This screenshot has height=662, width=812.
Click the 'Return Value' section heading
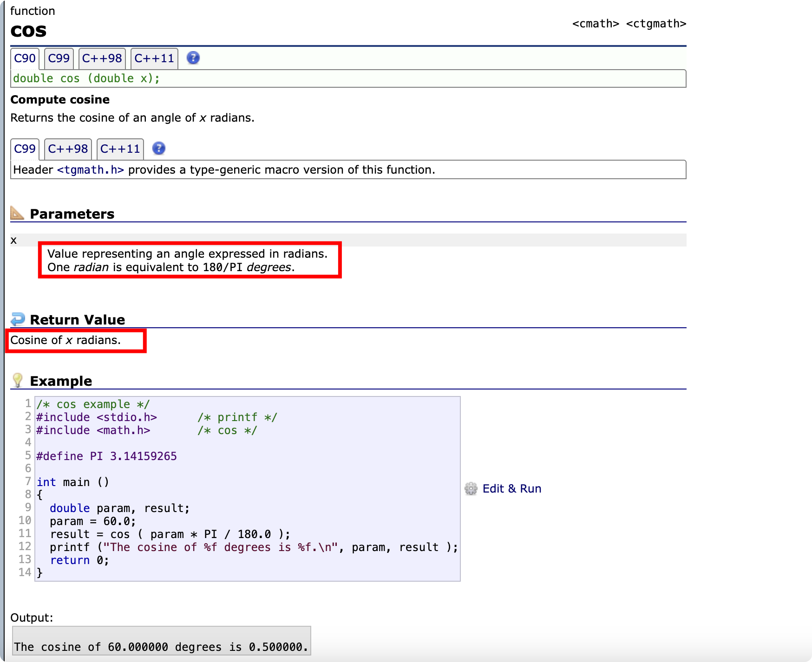pos(78,319)
